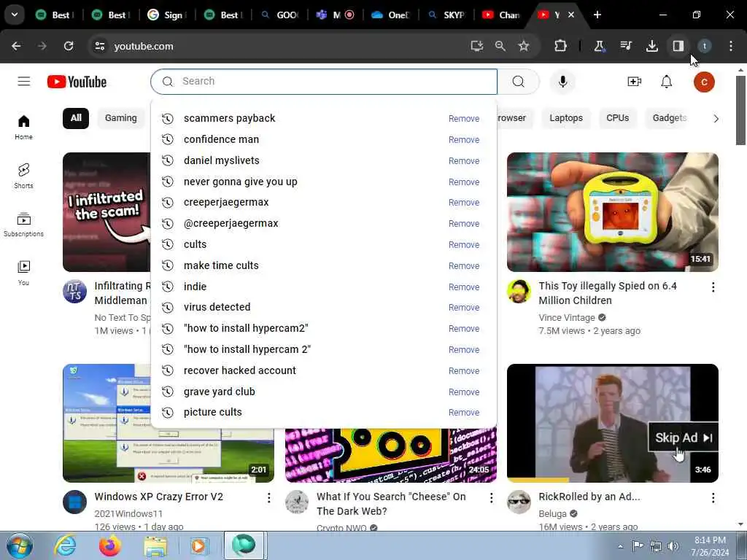The height and width of the screenshot is (560, 747).
Task: Open volume control in system tray
Action: tap(673, 545)
